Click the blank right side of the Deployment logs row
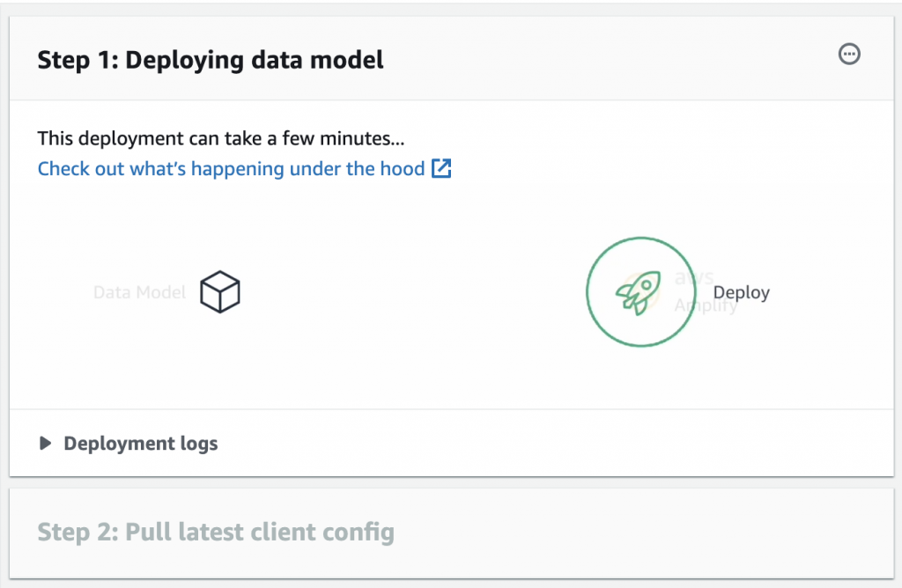Viewport: 902px width, 588px height. (617, 444)
